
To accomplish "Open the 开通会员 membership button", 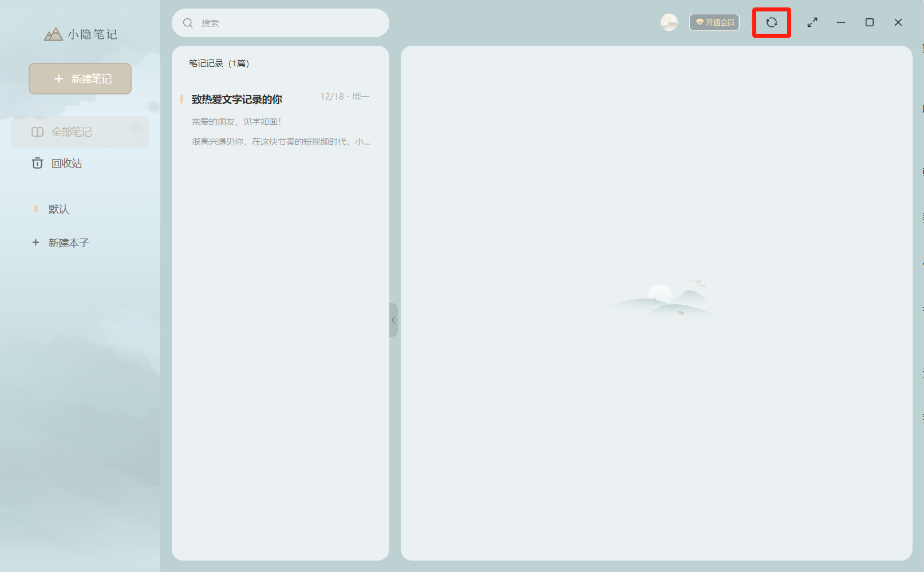I will coord(714,22).
